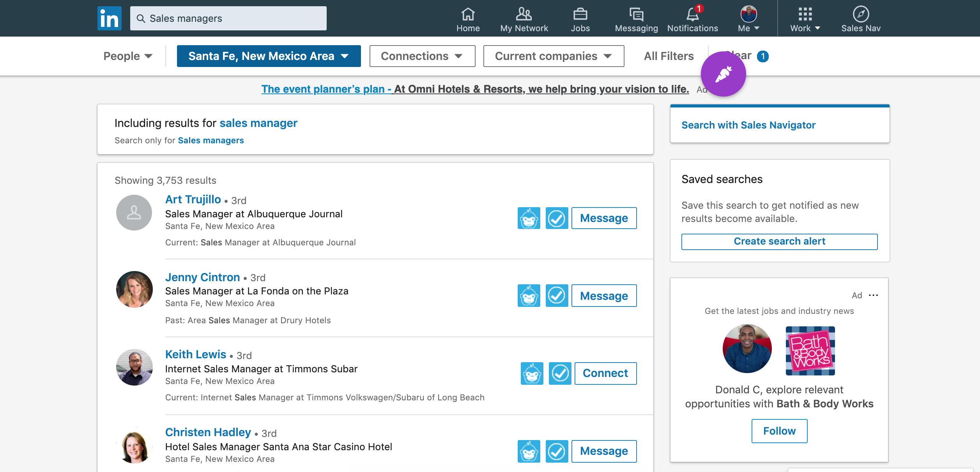The width and height of the screenshot is (980, 472).
Task: Search only for Sales managers link
Action: 211,140
